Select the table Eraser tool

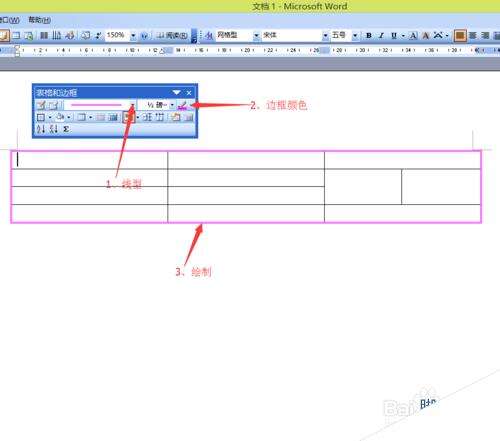[53, 105]
